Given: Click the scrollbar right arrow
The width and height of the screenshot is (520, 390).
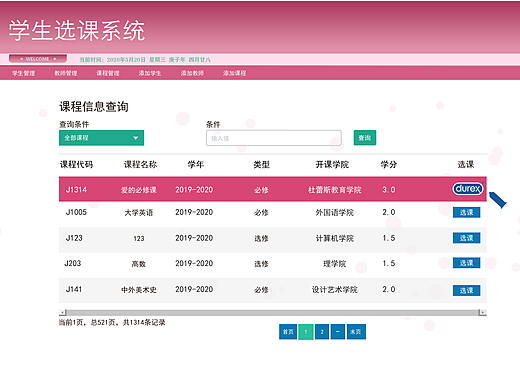Looking at the screenshot, I should pos(483,312).
